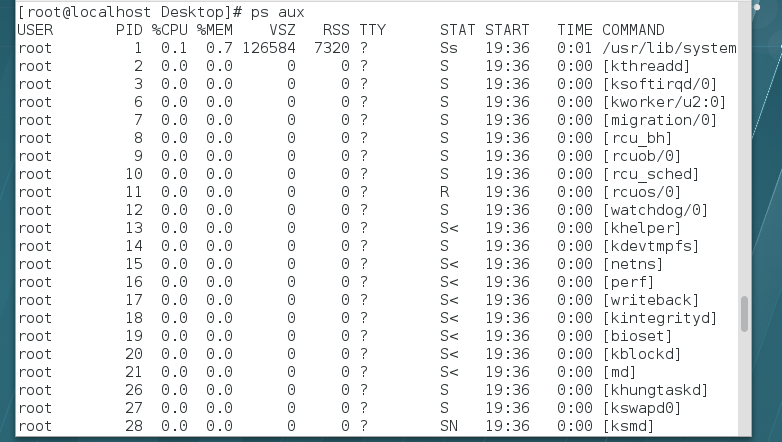Click the [rcu_sched] process name

pyautogui.click(x=651, y=174)
